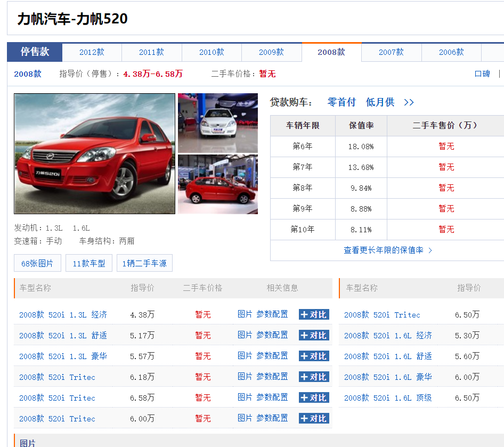Click the 零首付 loan link
Image resolution: width=504 pixels, height=447 pixels.
(x=342, y=102)
